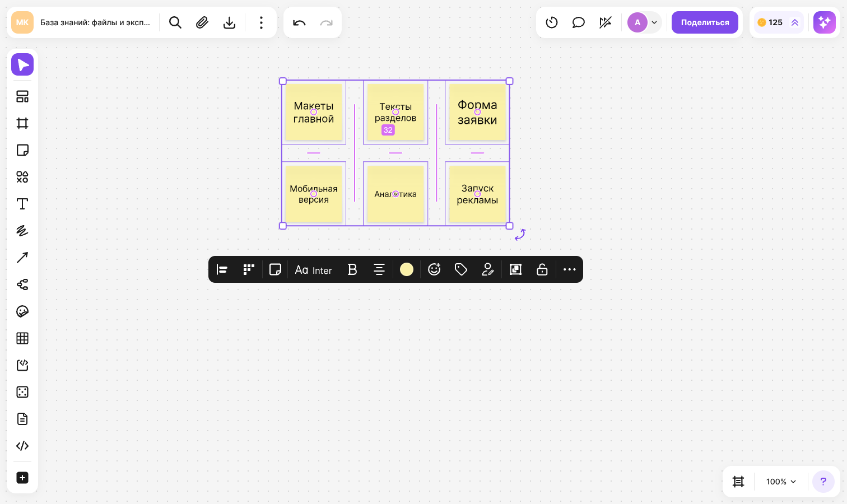Open the Embed code tool
This screenshot has width=847, height=504.
click(22, 446)
